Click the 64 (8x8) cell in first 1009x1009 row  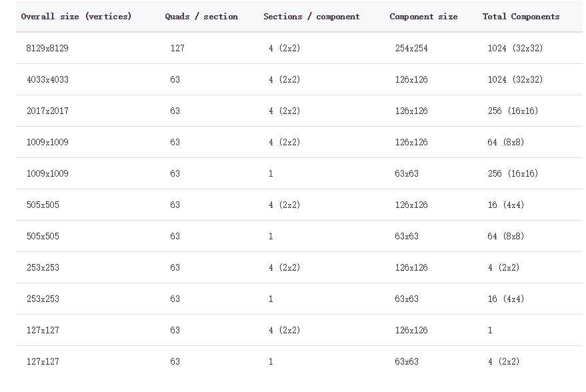(x=505, y=143)
